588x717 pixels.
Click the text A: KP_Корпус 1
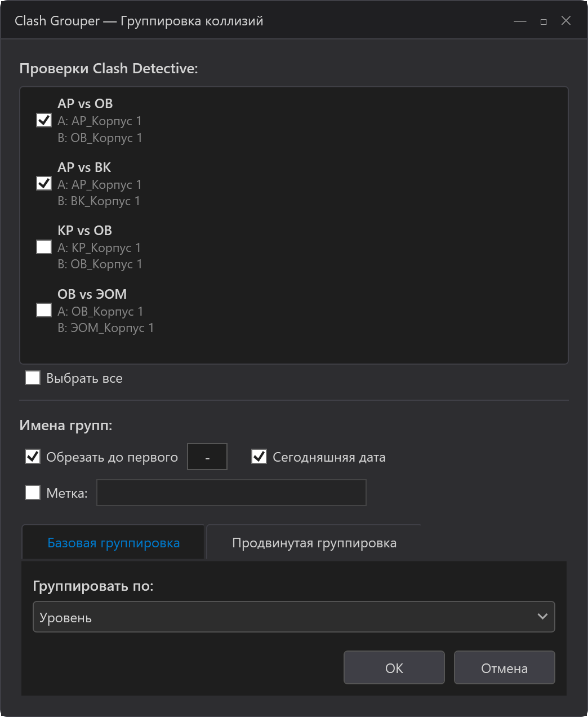(99, 248)
